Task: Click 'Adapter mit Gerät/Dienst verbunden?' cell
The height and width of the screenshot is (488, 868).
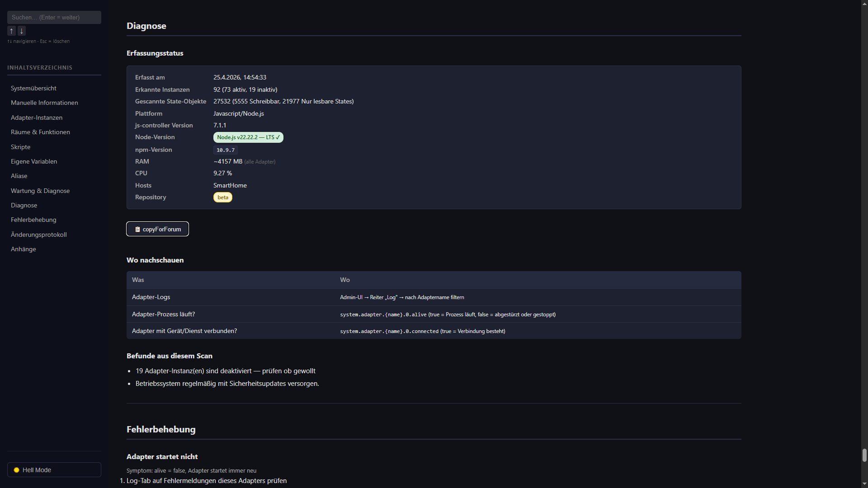Action: coord(184,331)
